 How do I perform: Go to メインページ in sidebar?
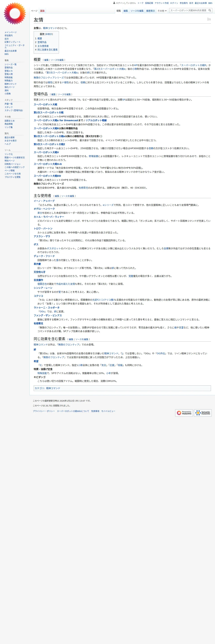click(11, 32)
